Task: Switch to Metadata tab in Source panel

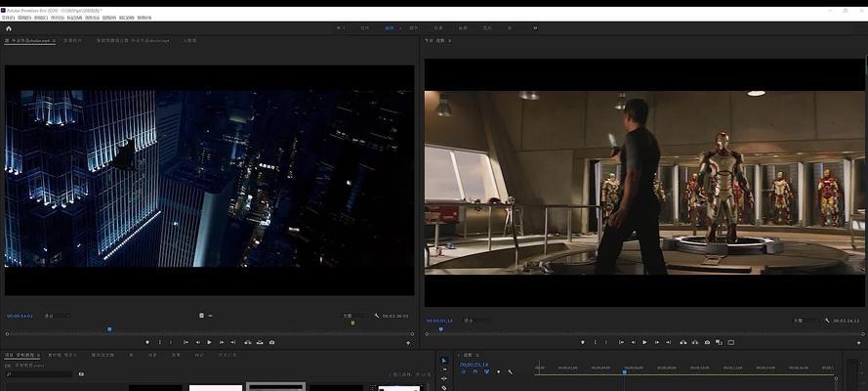Action: point(189,40)
